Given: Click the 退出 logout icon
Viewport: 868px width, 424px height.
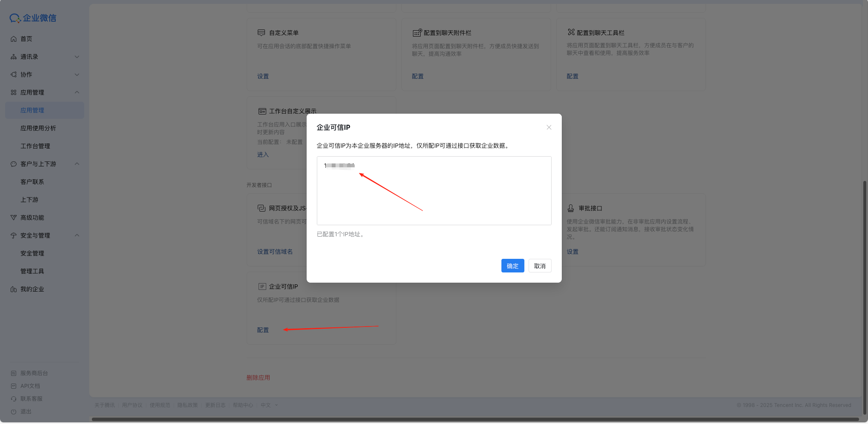Looking at the screenshot, I should click(x=14, y=412).
